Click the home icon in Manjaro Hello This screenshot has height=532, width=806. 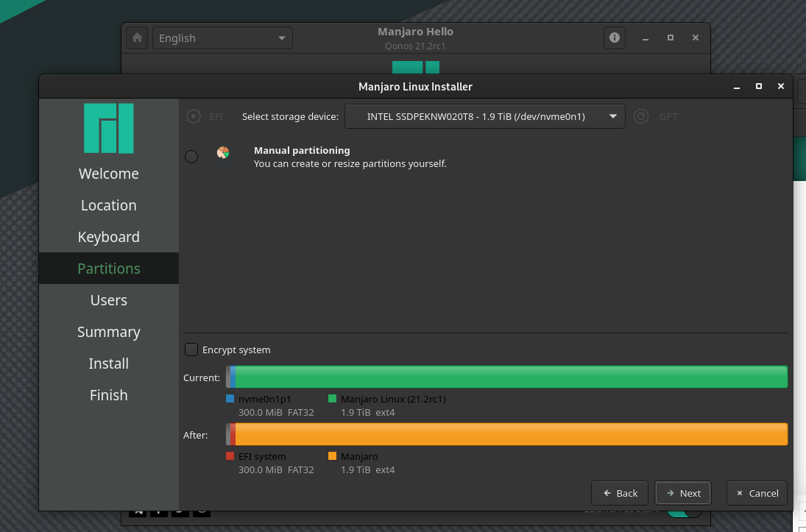pos(137,38)
